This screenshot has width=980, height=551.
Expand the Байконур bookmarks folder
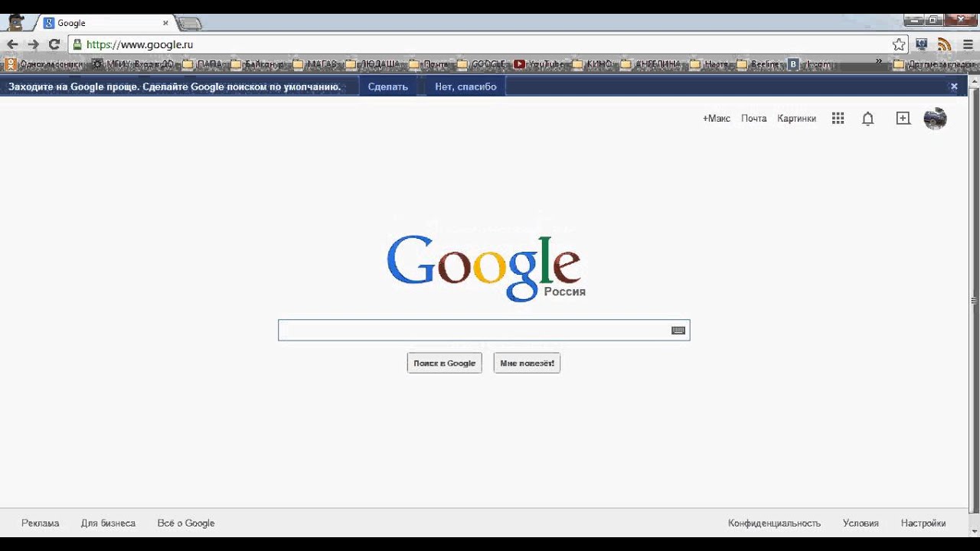pyautogui.click(x=258, y=64)
